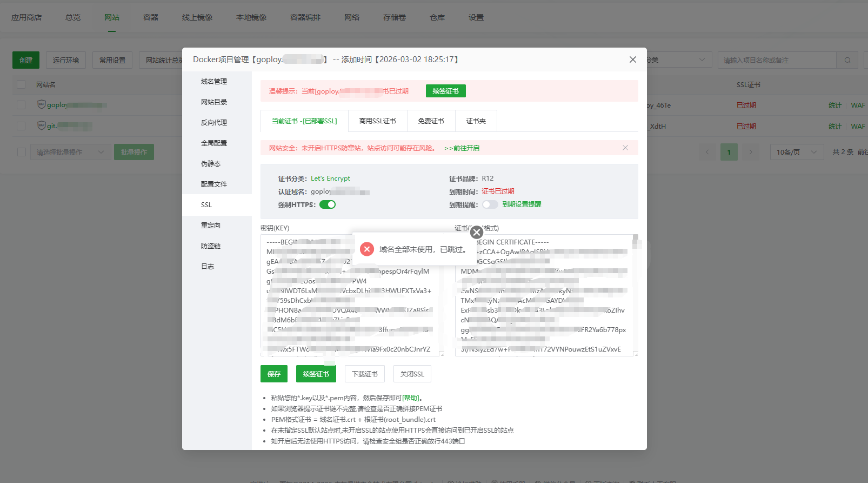868x483 pixels.
Task: Click 续签证书 button in expired warning banner
Action: pyautogui.click(x=445, y=91)
